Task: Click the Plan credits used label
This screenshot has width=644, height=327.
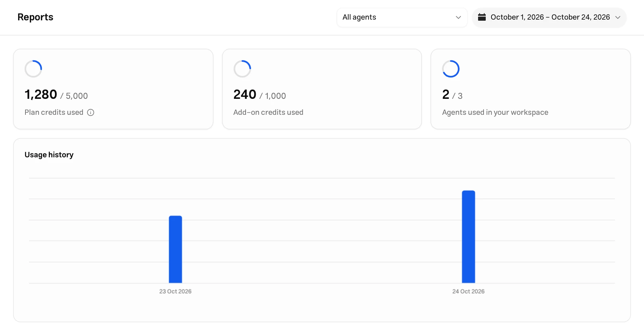Action: coord(54,113)
